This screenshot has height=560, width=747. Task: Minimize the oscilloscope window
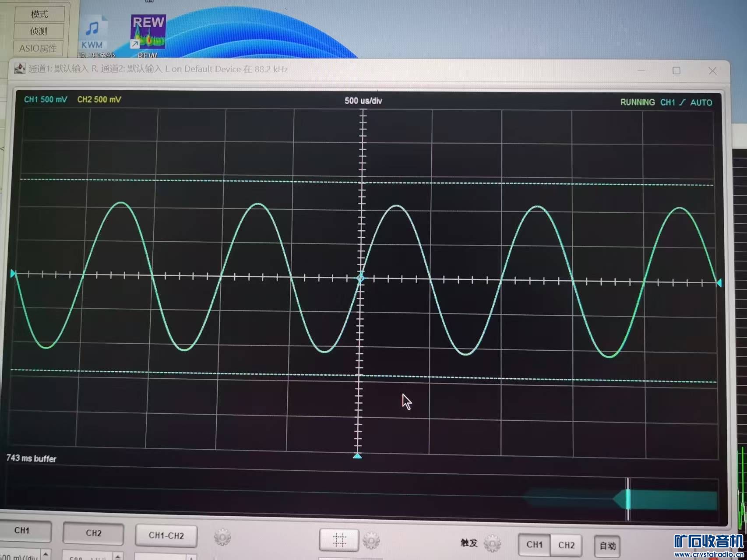point(641,70)
